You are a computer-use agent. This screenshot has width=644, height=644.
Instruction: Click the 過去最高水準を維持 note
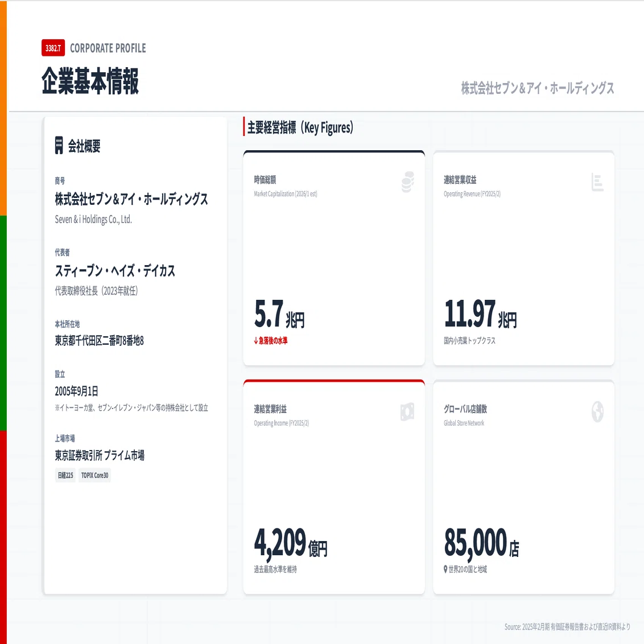275,569
